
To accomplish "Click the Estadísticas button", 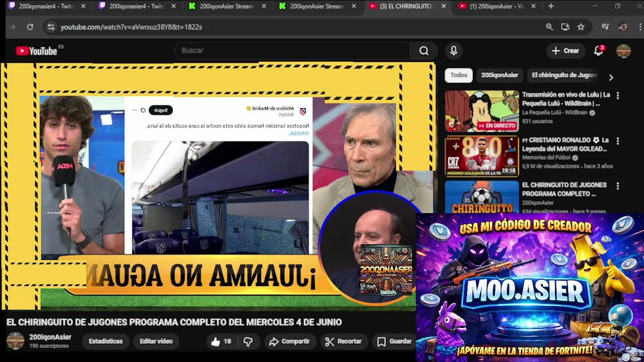I will (x=106, y=341).
